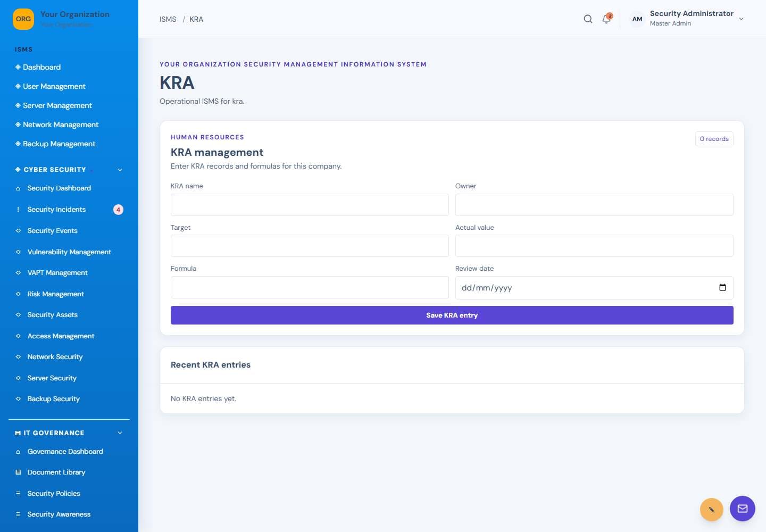The image size is (766, 532).
Task: Click the Security Policies list icon
Action: (x=18, y=494)
